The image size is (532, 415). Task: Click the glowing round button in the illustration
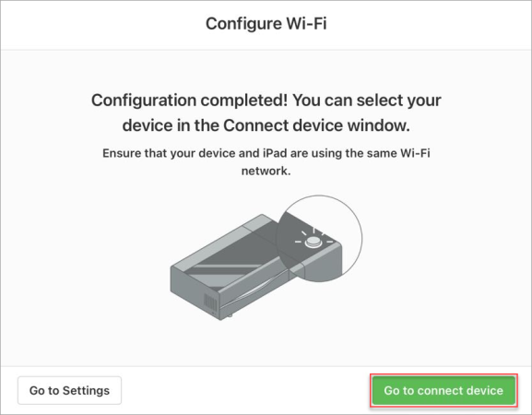[313, 242]
